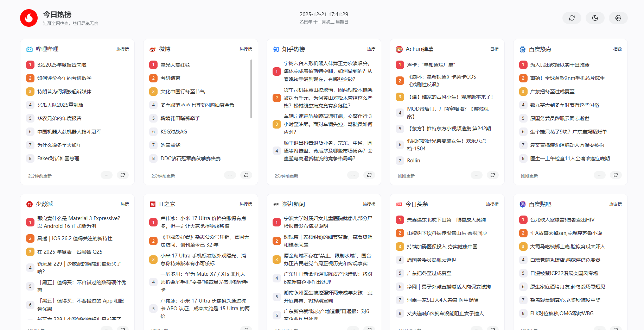Viewport: 644px width, 330px height.
Task: Refresh the 微博 card
Action: pyautogui.click(x=246, y=175)
